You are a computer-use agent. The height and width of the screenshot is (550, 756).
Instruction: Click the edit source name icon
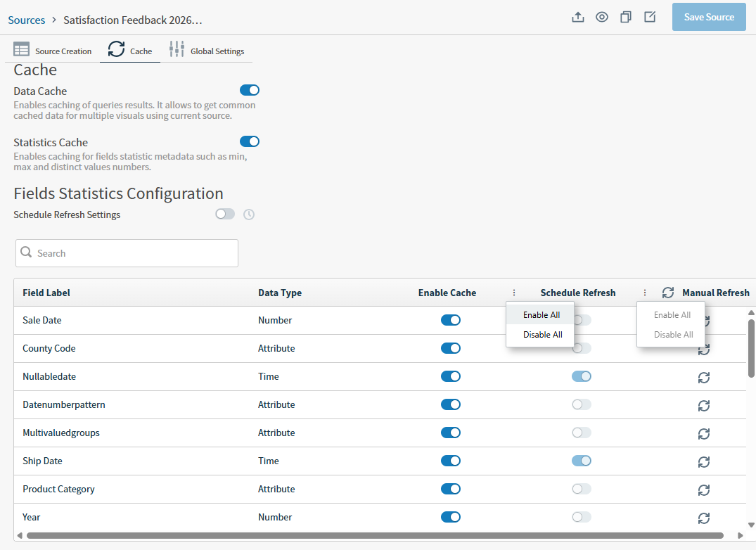coord(650,18)
